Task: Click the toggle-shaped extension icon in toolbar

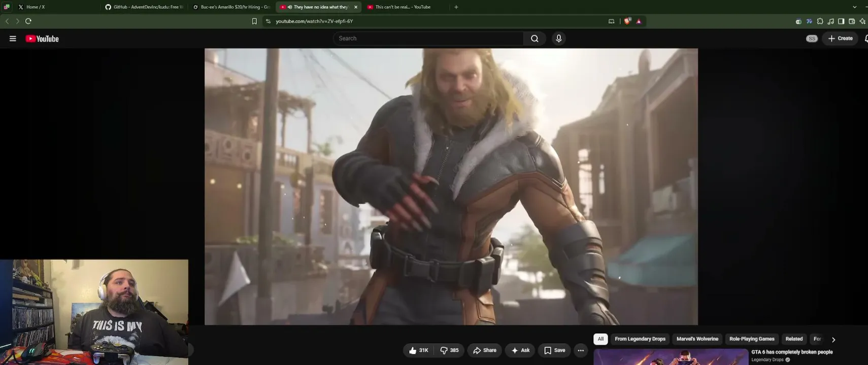Action: tap(798, 21)
